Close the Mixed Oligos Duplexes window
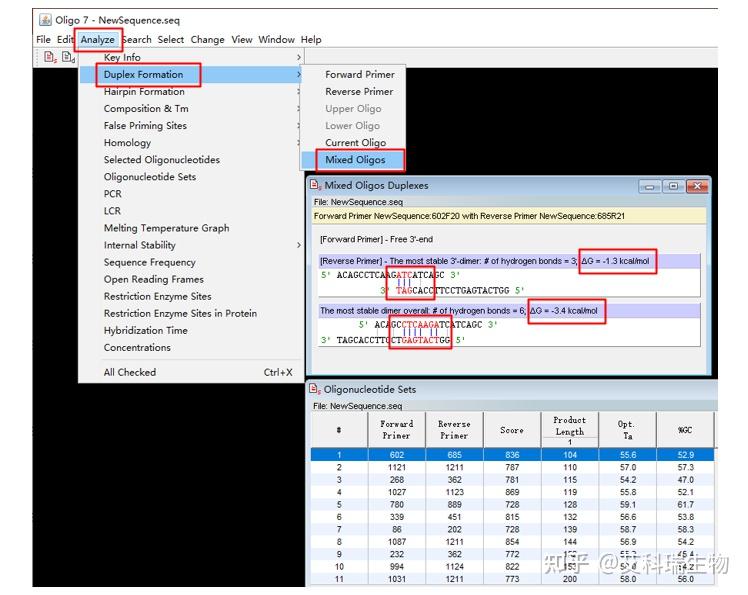 point(697,186)
